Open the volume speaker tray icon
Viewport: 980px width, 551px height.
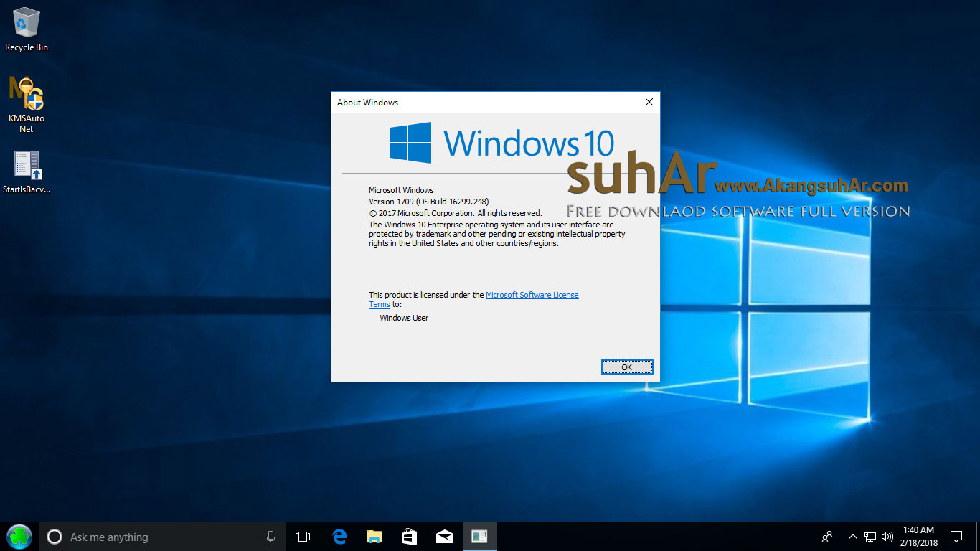point(887,537)
